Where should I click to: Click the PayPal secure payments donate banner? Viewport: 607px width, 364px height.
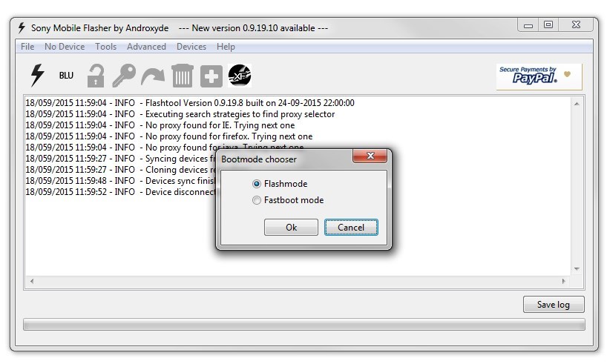click(539, 76)
